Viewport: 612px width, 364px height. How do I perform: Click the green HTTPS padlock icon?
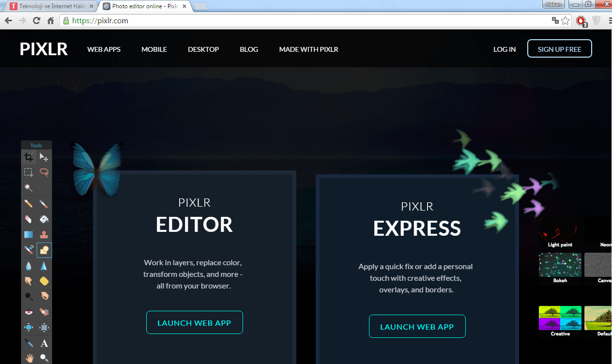tap(66, 21)
